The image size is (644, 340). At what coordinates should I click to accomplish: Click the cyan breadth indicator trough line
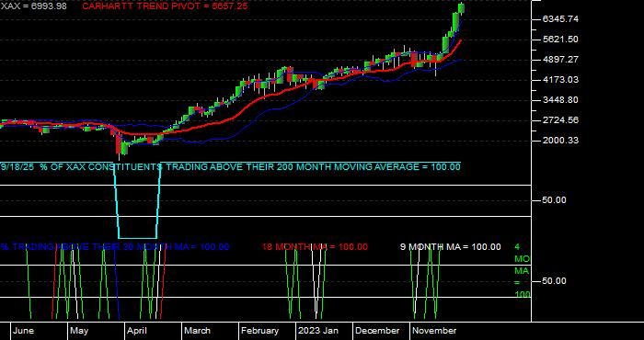click(x=137, y=238)
